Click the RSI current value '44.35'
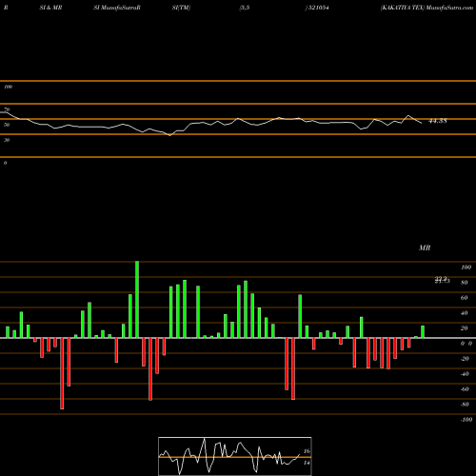Viewport: 476px width, 476px height. pyautogui.click(x=438, y=121)
